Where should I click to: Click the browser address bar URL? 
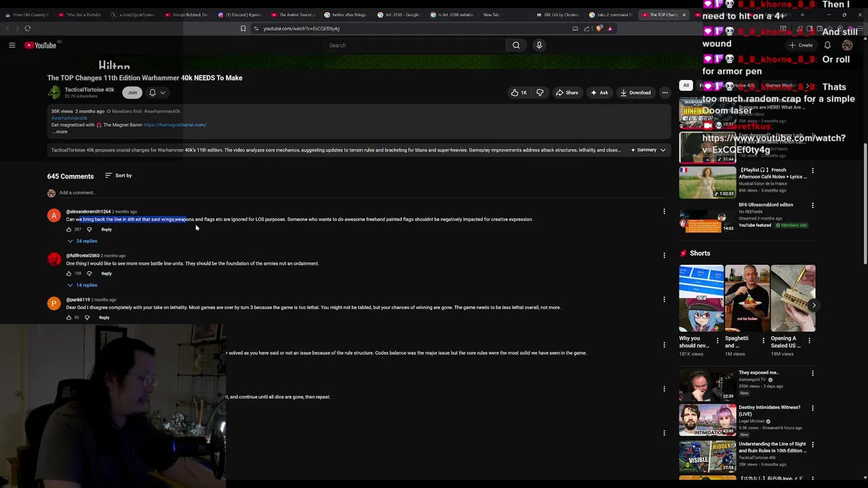(301, 28)
